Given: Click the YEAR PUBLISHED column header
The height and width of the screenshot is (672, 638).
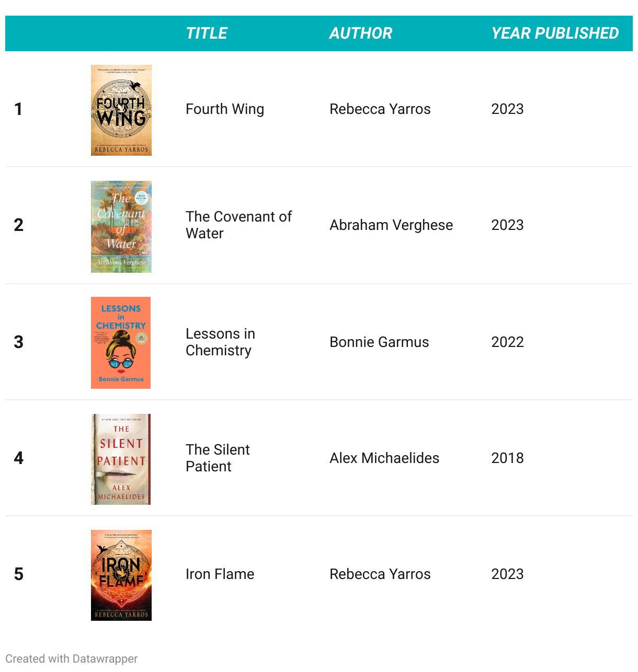Looking at the screenshot, I should pyautogui.click(x=555, y=33).
